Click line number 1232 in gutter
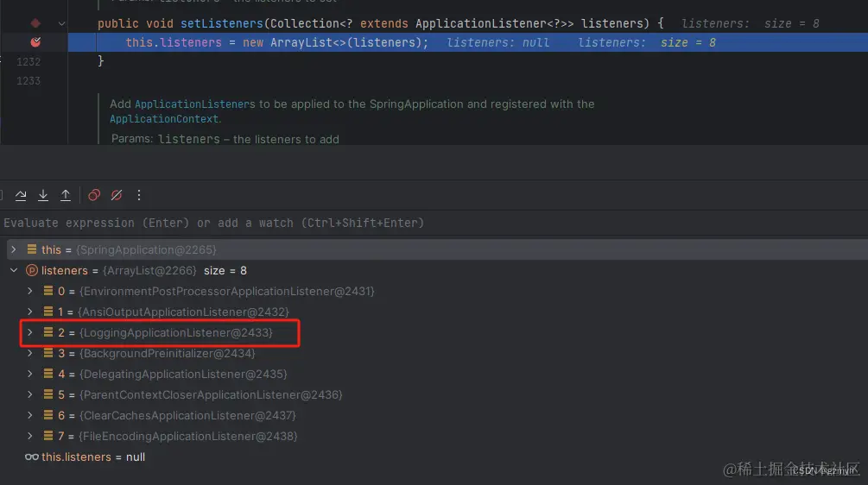This screenshot has width=868, height=485. (x=29, y=62)
